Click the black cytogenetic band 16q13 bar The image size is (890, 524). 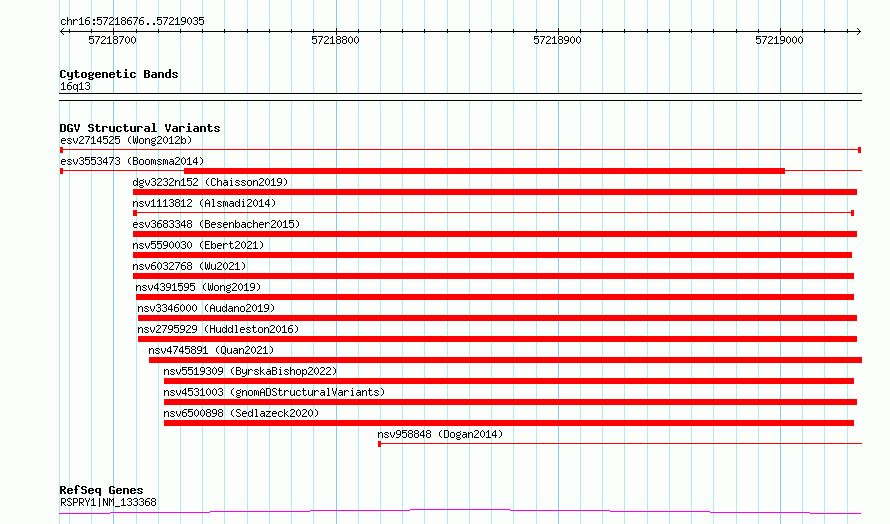point(460,97)
